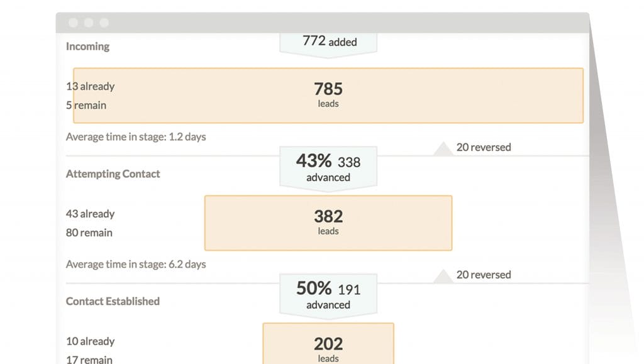Viewport: 644px width, 364px height.
Task: Open the 785 leads box in Incoming
Action: point(328,95)
